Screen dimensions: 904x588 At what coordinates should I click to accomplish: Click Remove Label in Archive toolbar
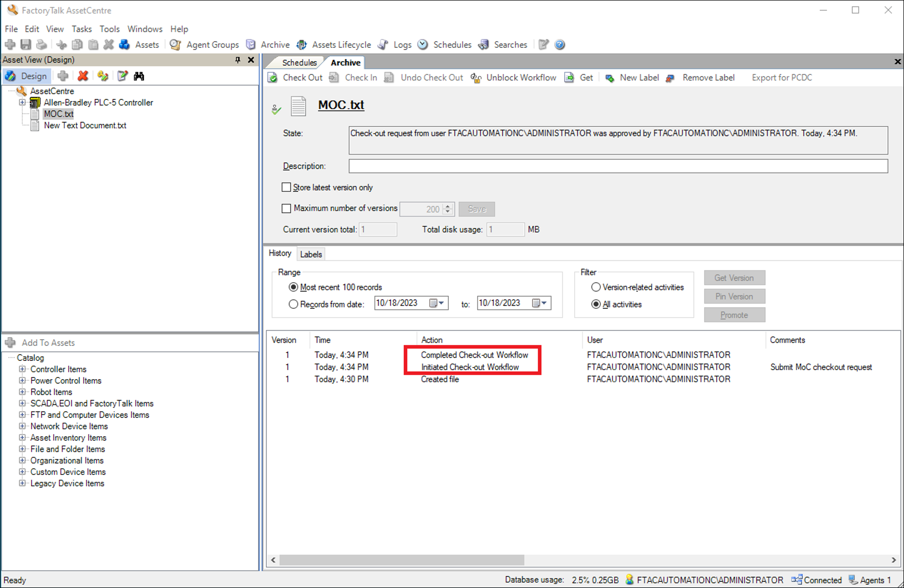[x=700, y=78]
